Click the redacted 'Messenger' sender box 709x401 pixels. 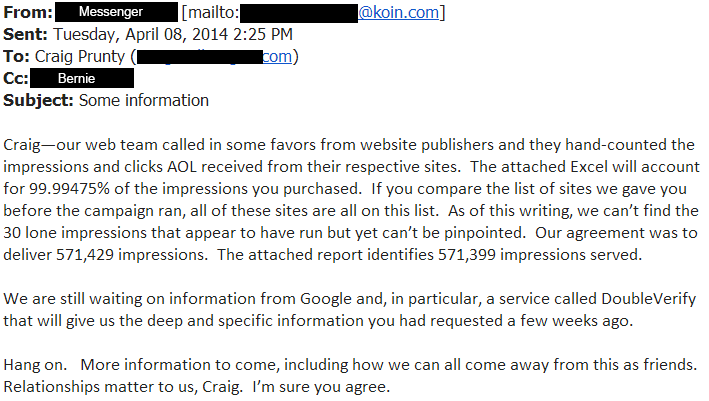click(116, 12)
